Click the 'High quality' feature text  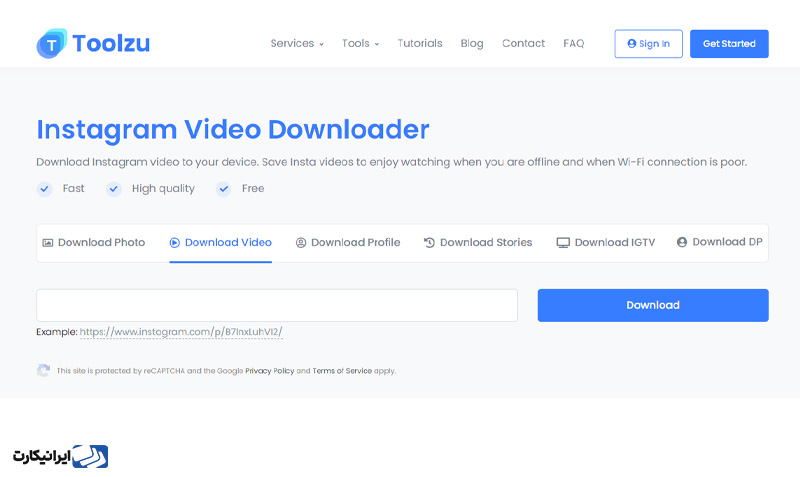(163, 189)
